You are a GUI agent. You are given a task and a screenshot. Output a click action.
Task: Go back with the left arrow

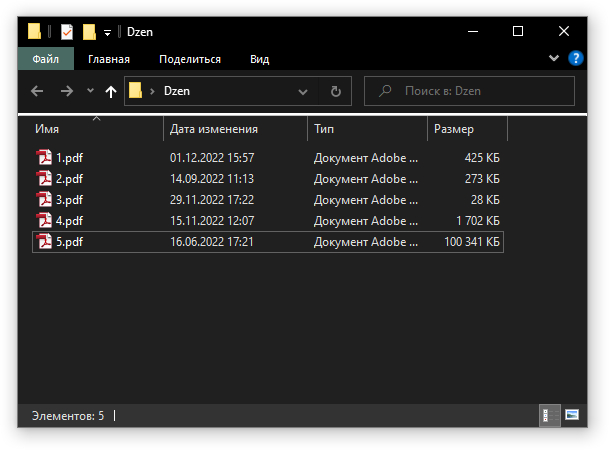(x=37, y=92)
